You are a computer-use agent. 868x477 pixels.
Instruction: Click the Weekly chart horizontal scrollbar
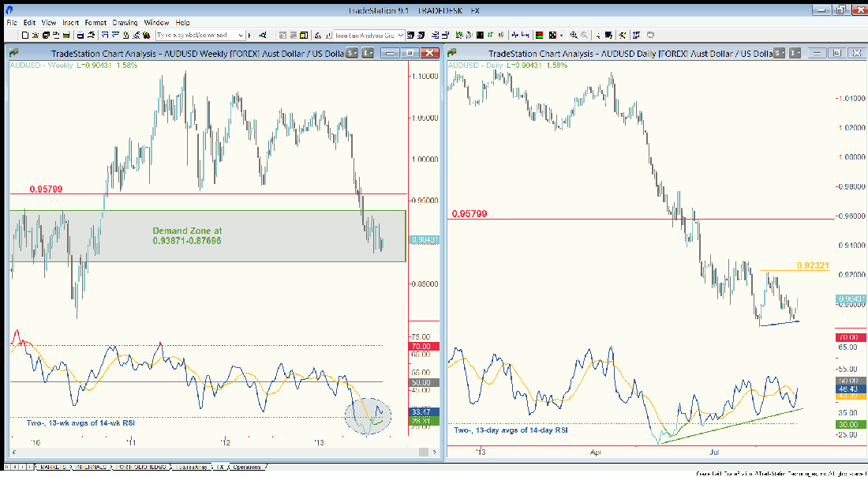(x=221, y=453)
